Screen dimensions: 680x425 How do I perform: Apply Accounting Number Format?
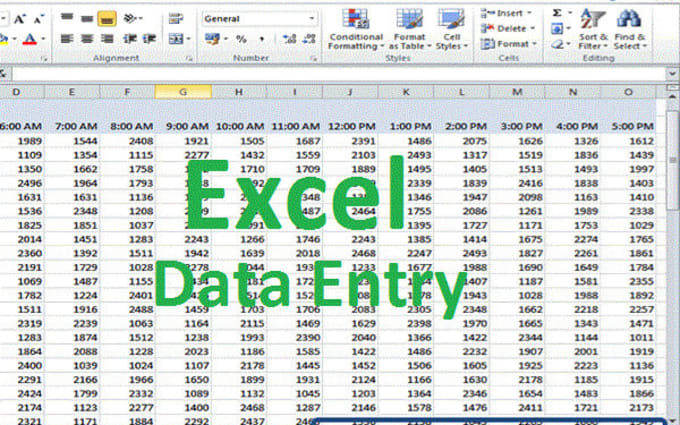click(212, 39)
